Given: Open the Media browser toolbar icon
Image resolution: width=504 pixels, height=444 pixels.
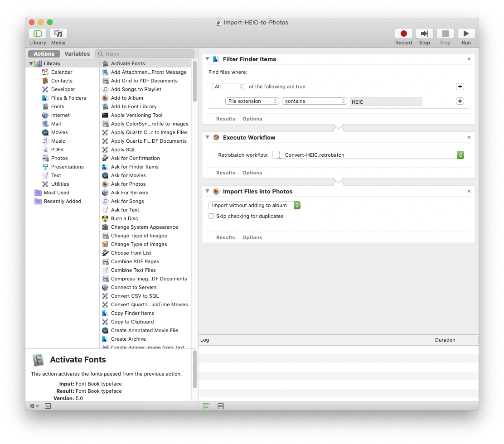Looking at the screenshot, I should pos(58,34).
